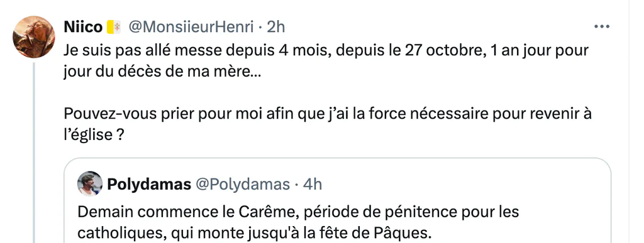Open quoted tweet via 'Demain commence le Carême' line
The image size is (644, 243).
(x=298, y=212)
